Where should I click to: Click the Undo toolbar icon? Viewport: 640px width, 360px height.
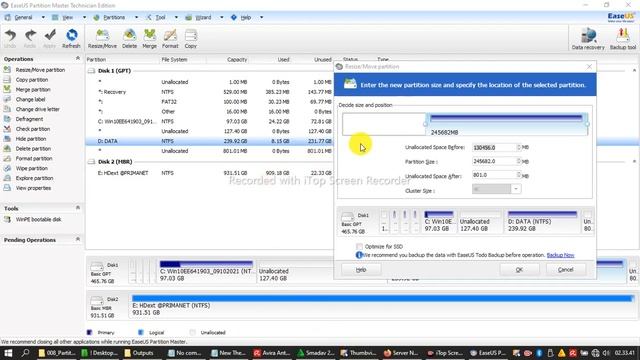tap(10, 39)
